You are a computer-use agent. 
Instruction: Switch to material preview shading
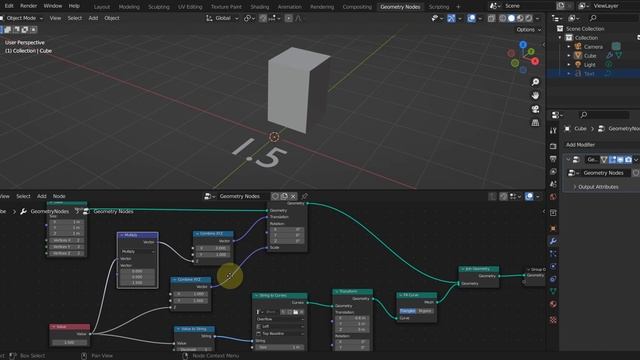coord(520,18)
